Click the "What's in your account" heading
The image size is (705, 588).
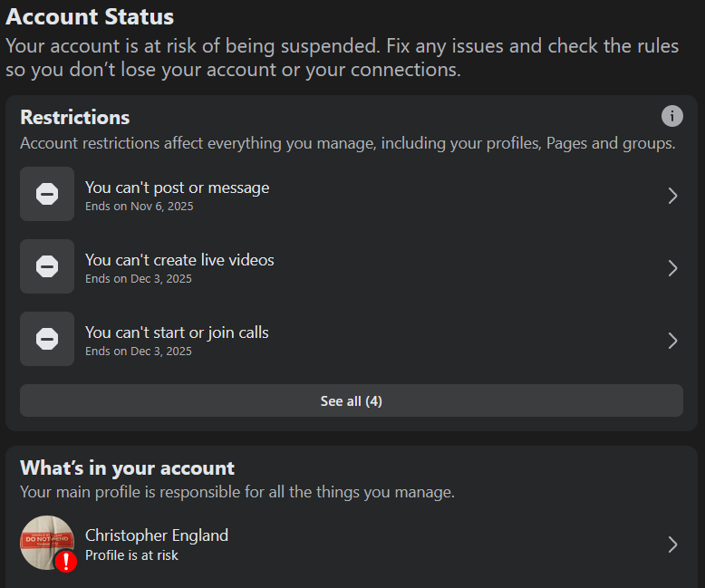click(x=127, y=468)
